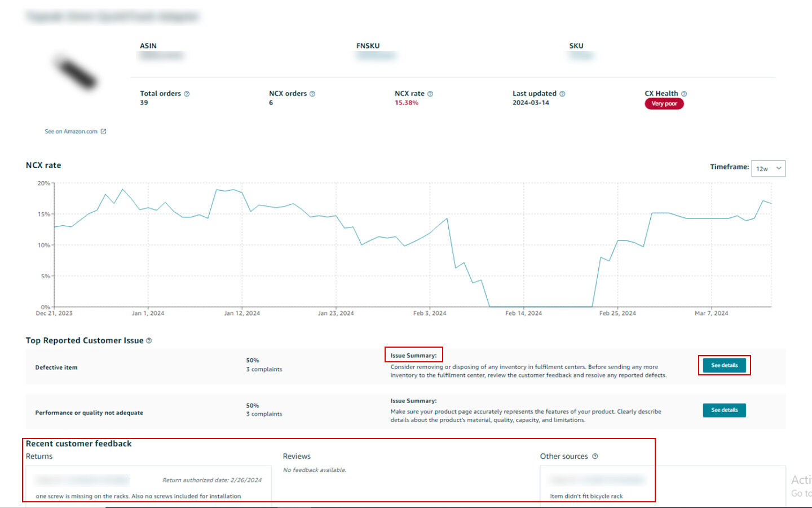Open the Total orders info icon

[x=187, y=93]
